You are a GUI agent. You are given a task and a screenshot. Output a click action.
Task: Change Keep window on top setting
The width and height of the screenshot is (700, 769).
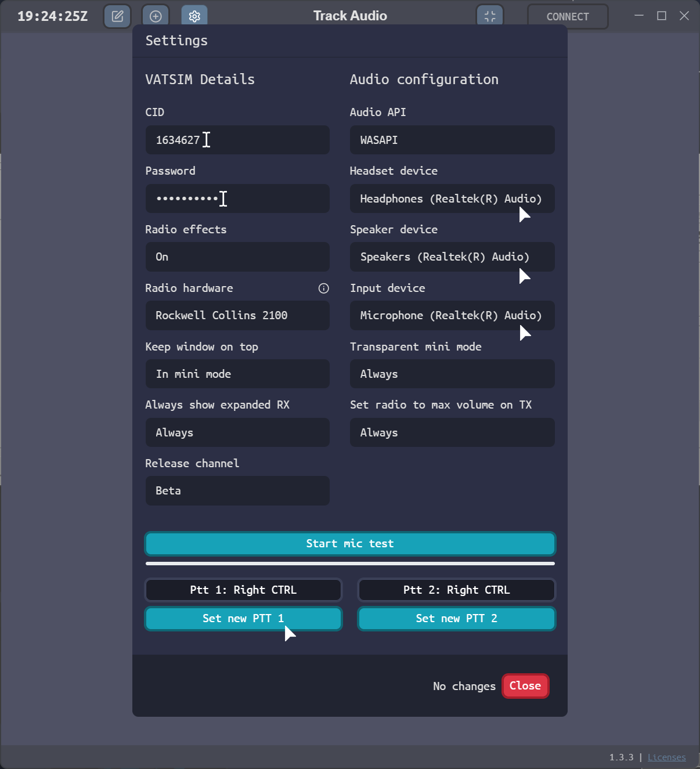[x=237, y=374]
